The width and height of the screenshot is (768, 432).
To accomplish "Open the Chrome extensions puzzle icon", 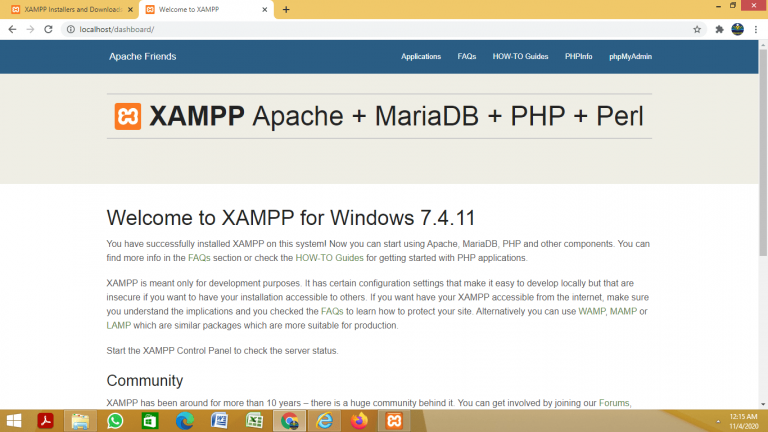I will 719,29.
